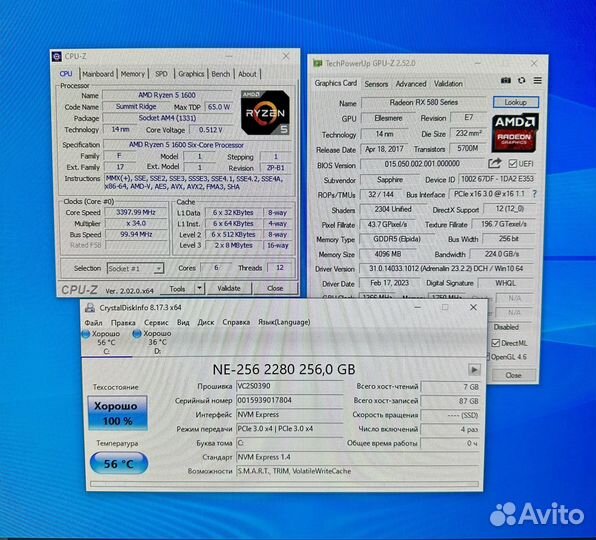Click the 56 °C temperature button
Screen dimensions: 596x540
coord(119,463)
